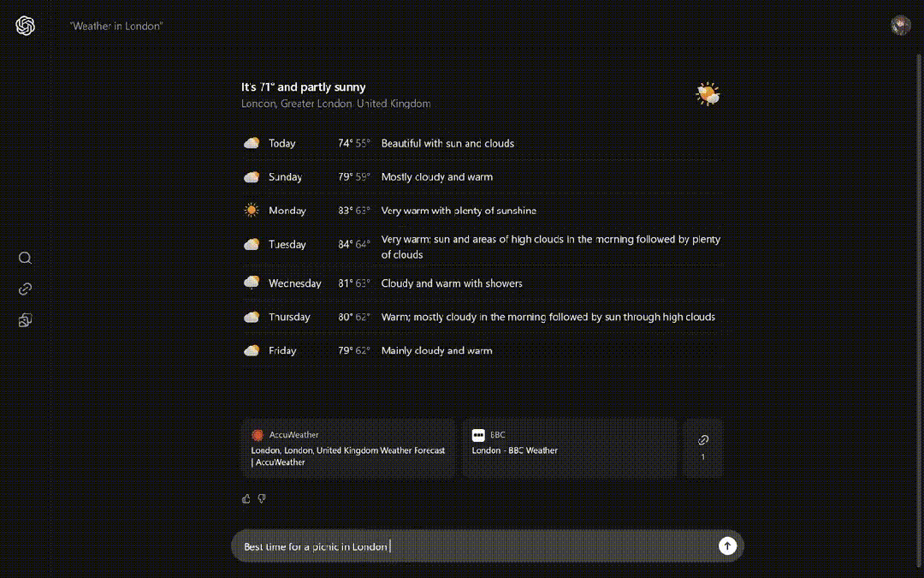Click the thumbs up feedback icon
924x578 pixels.
click(x=246, y=498)
